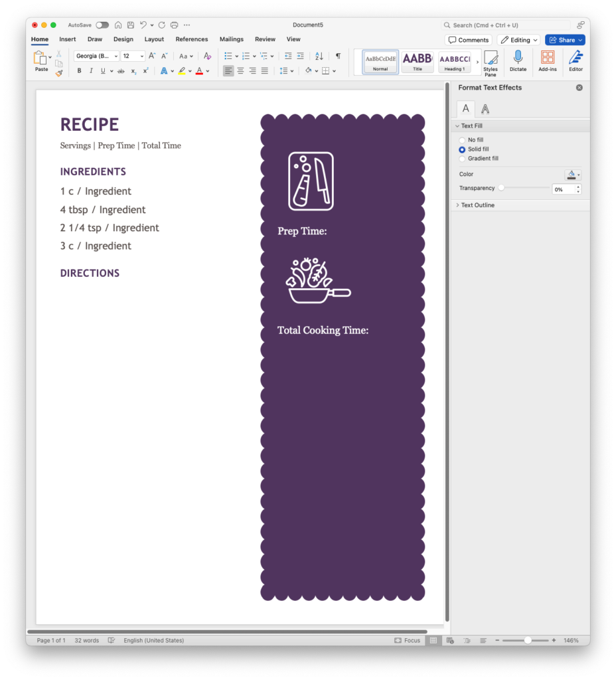Click the Sort icon in the ribbon
The image size is (616, 680).
click(x=319, y=56)
